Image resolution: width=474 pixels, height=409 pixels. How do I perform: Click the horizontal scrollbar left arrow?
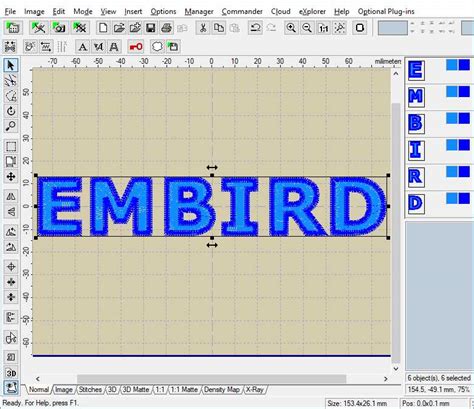click(38, 379)
